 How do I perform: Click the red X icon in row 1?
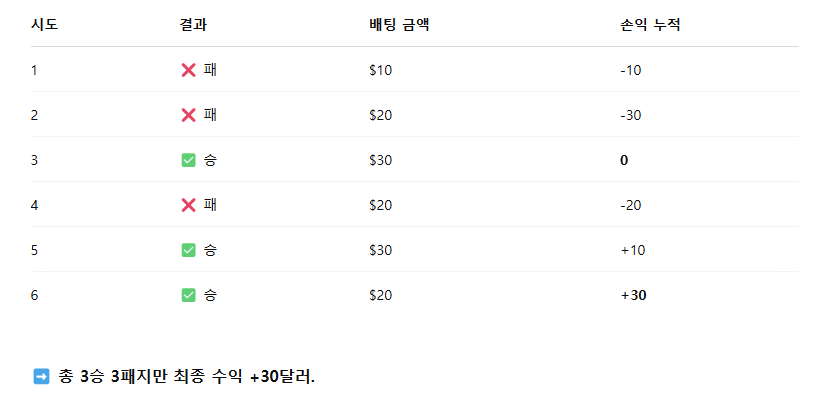(x=188, y=70)
